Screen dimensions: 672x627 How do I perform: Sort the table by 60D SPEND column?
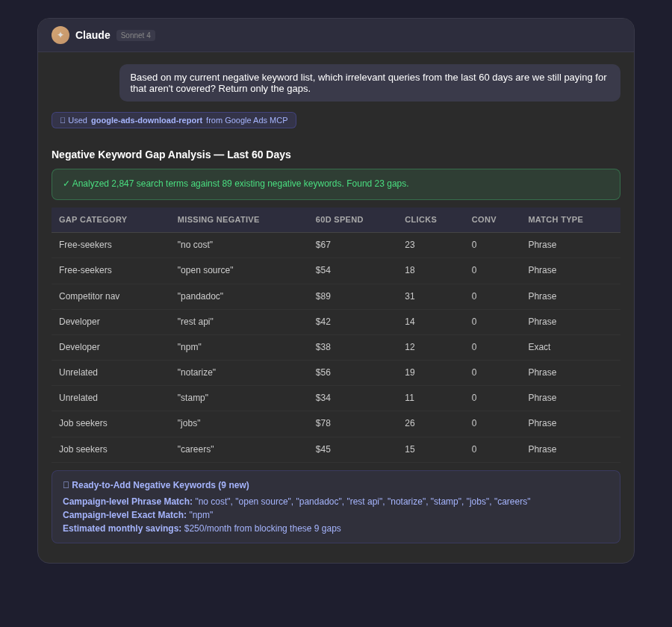click(x=339, y=219)
